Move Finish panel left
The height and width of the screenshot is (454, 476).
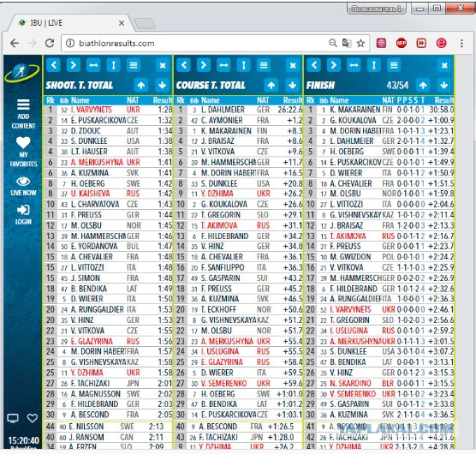click(x=314, y=65)
